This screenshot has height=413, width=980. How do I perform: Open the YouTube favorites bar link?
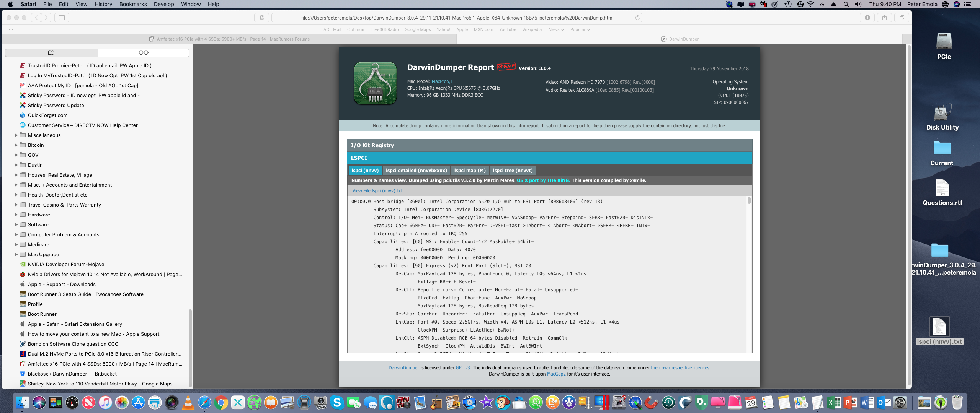click(x=507, y=29)
